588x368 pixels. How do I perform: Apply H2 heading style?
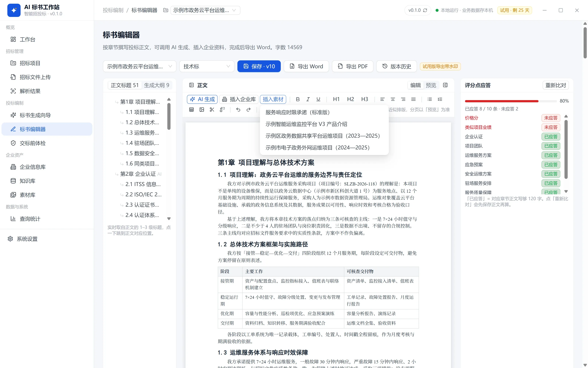[x=350, y=99]
